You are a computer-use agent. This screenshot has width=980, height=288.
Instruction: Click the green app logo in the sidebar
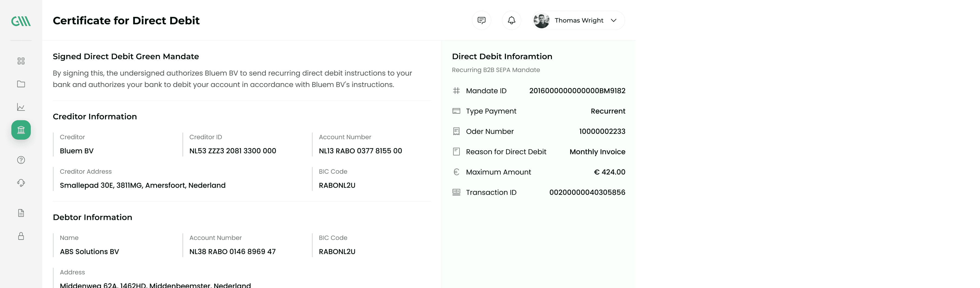[x=21, y=21]
